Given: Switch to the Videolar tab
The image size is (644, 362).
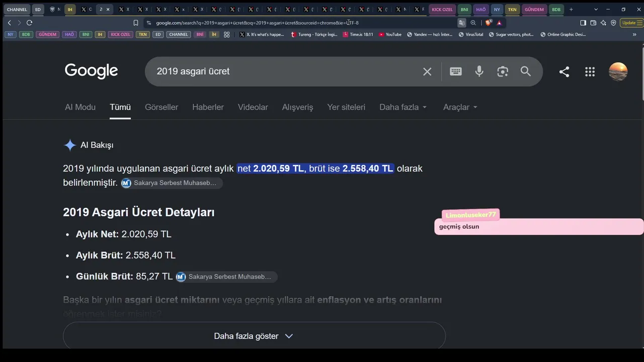Looking at the screenshot, I should click(253, 107).
